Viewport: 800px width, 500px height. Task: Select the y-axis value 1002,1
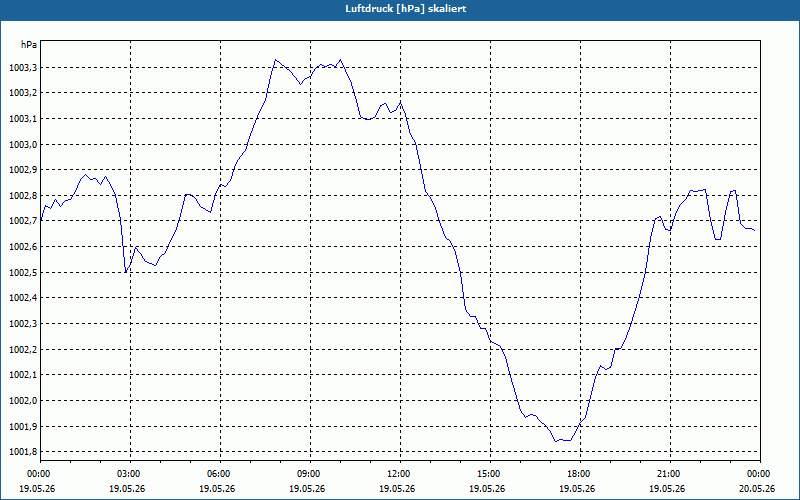23,376
